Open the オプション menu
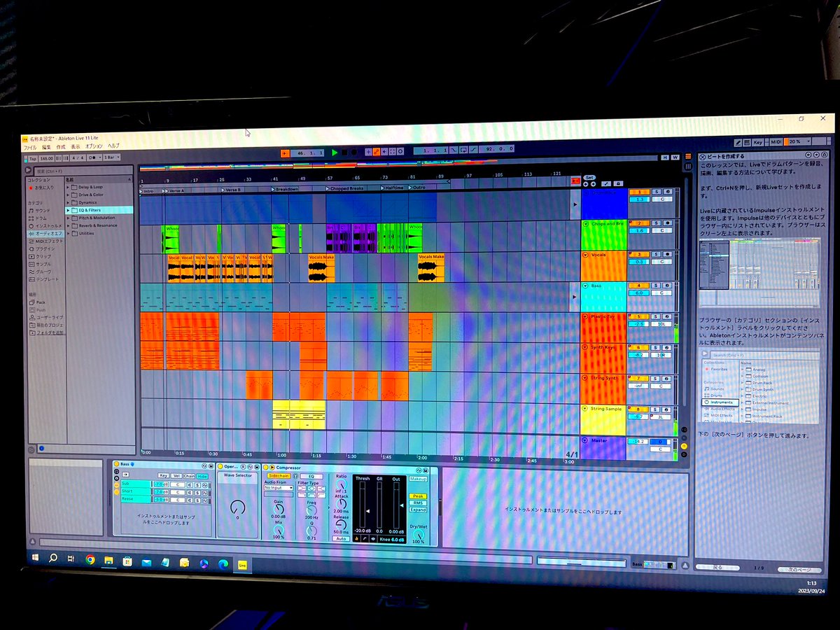Viewport: 840px width, 630px height. [x=94, y=146]
